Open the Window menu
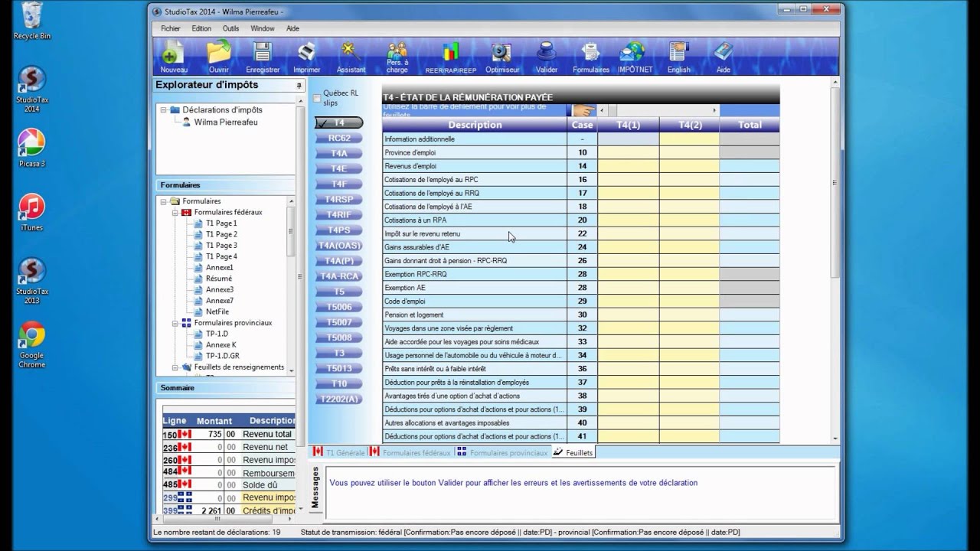 pos(263,28)
